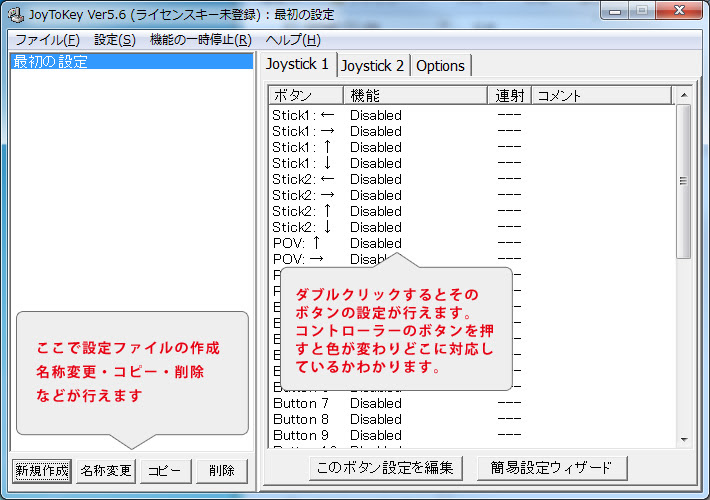Switch to the Joystick 1 tab
Image resolution: width=710 pixels, height=500 pixels.
(x=297, y=64)
